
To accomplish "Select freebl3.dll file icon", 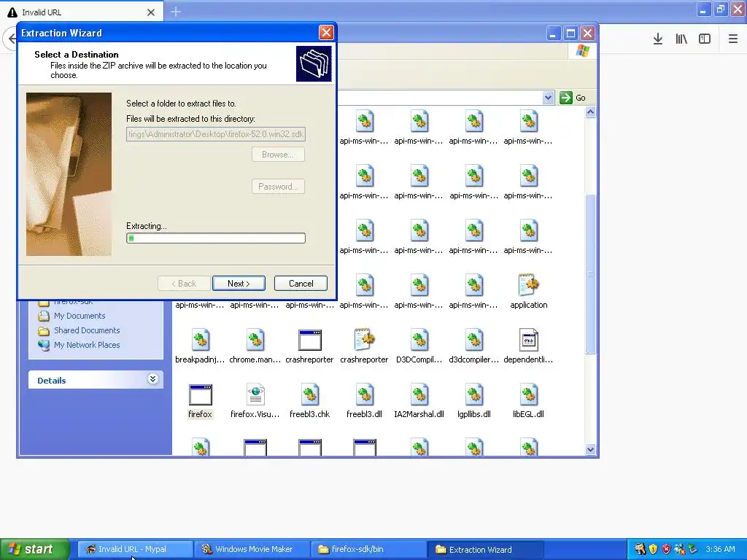I will (365, 394).
